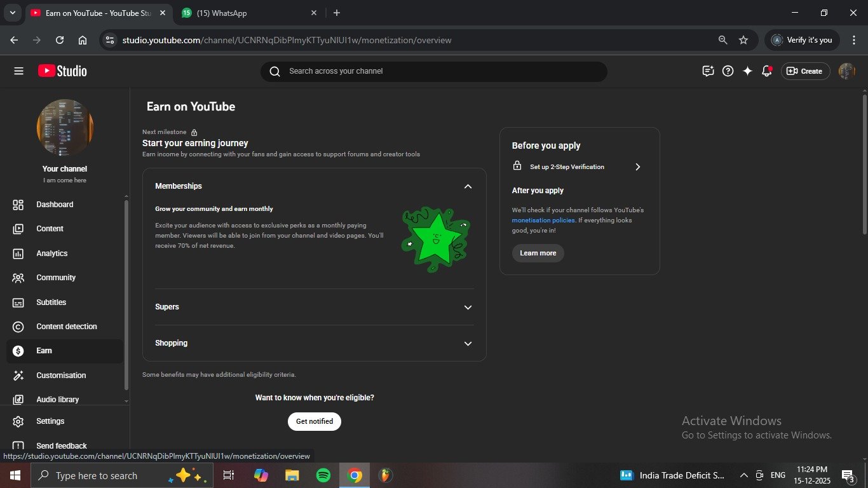868x488 pixels.
Task: Open the notifications bell
Action: click(767, 71)
